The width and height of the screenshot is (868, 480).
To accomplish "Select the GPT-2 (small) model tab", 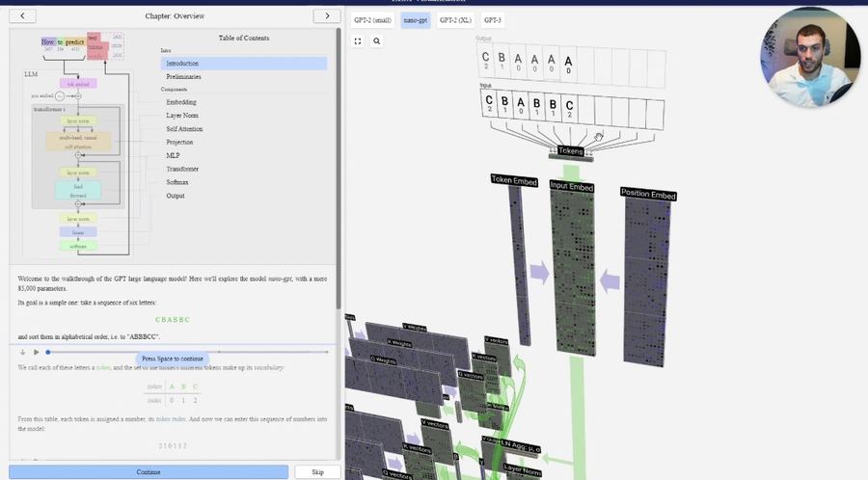I will (372, 20).
